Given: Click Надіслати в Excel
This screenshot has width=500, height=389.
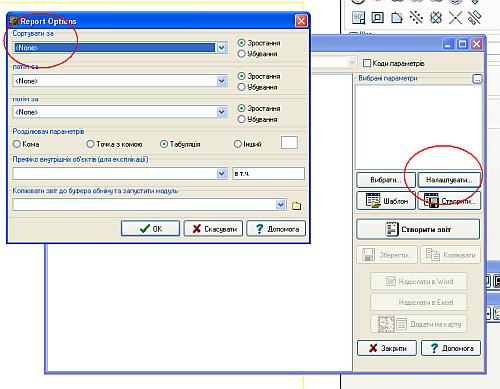Looking at the screenshot, I should 419,302.
